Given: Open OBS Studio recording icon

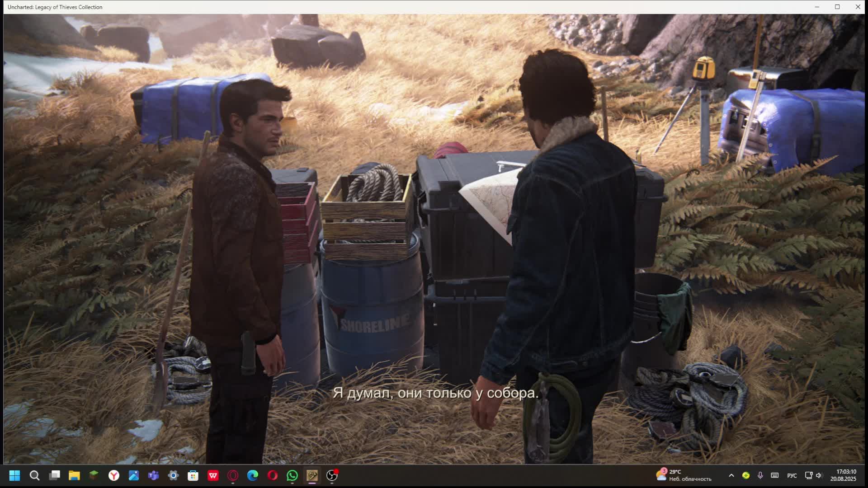Looking at the screenshot, I should click(x=332, y=475).
